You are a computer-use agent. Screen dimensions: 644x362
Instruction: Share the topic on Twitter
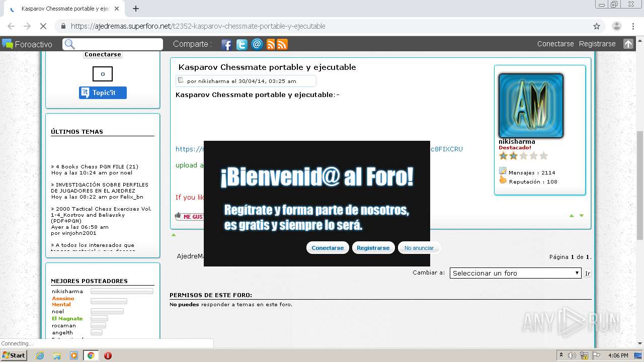click(x=242, y=44)
